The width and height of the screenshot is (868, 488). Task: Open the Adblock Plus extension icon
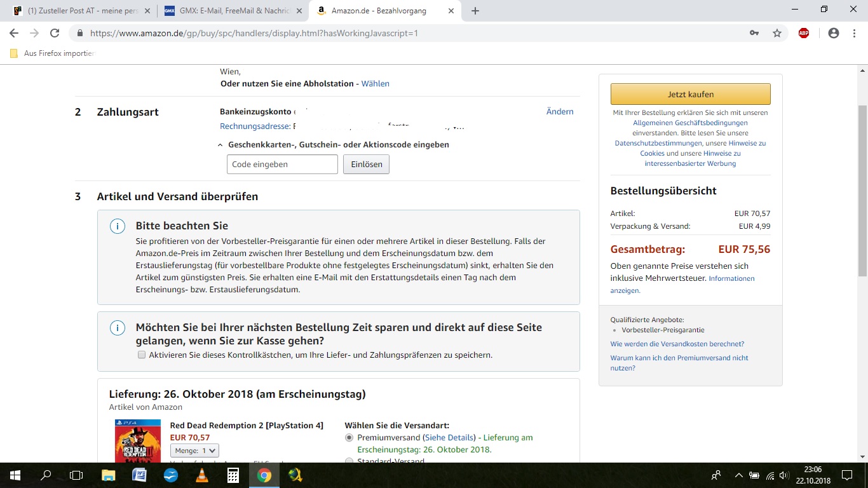tap(804, 33)
